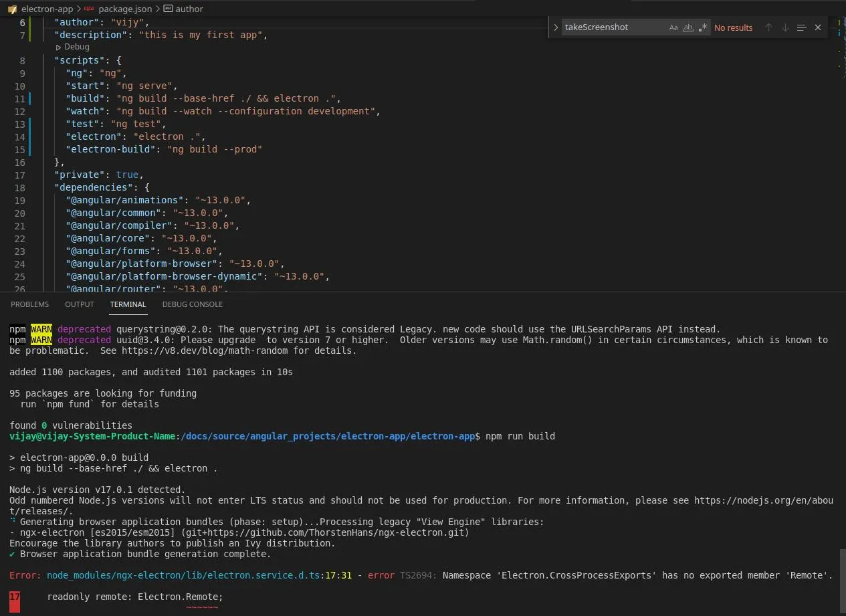Expand the Toggle Replace arrow in find widget
The width and height of the screenshot is (846, 616).
[556, 27]
